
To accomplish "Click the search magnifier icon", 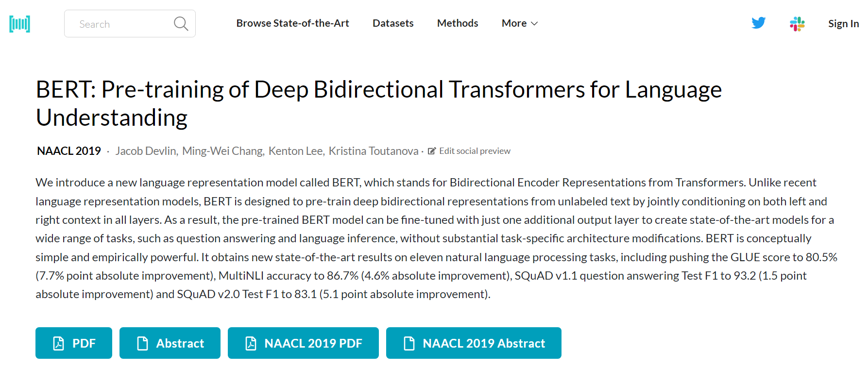I will point(181,23).
